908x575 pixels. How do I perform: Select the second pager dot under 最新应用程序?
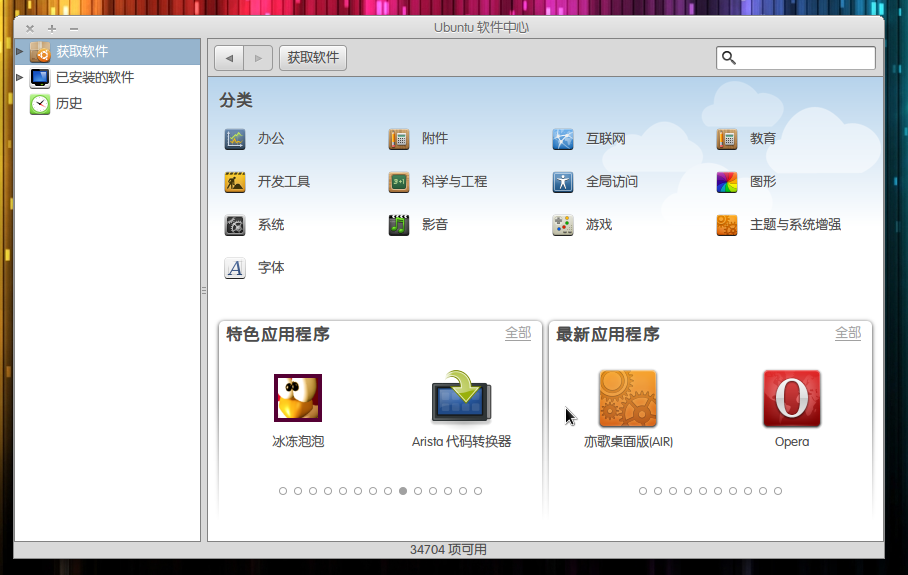(658, 491)
